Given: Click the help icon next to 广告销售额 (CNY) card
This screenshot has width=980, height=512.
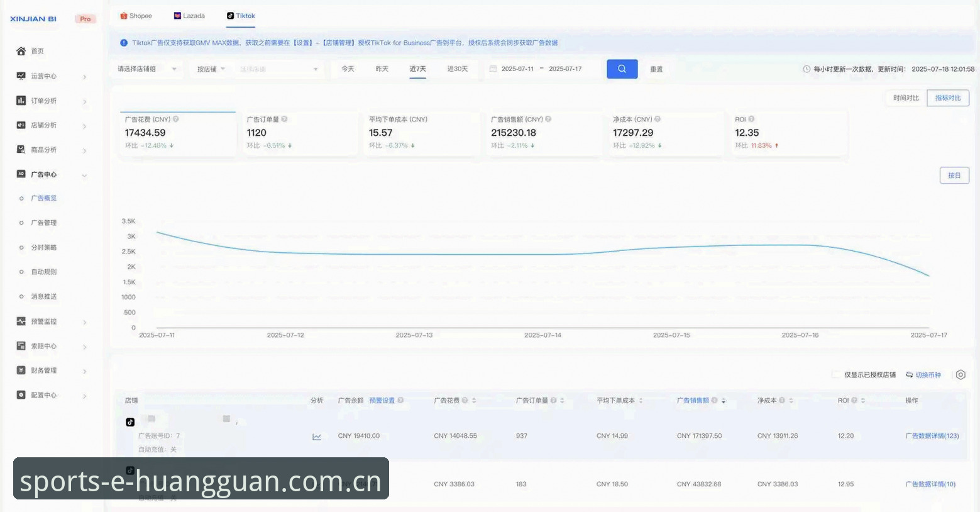Looking at the screenshot, I should point(548,119).
